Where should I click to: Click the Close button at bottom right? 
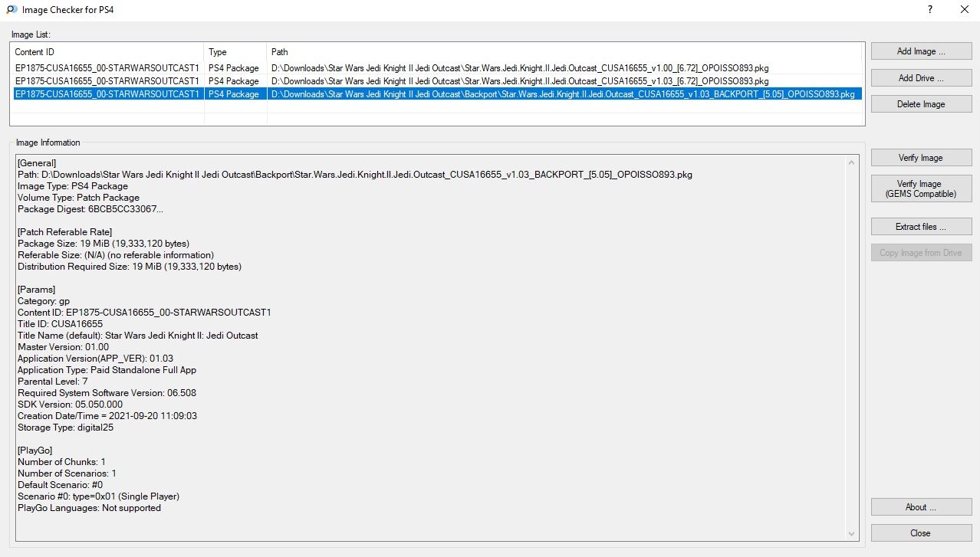pos(921,533)
